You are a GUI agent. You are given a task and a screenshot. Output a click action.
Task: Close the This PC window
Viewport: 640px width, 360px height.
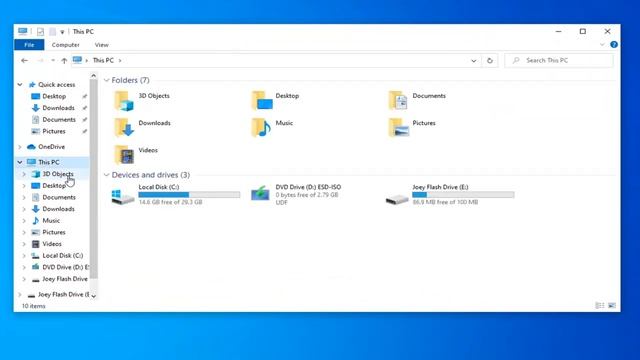coord(607,31)
